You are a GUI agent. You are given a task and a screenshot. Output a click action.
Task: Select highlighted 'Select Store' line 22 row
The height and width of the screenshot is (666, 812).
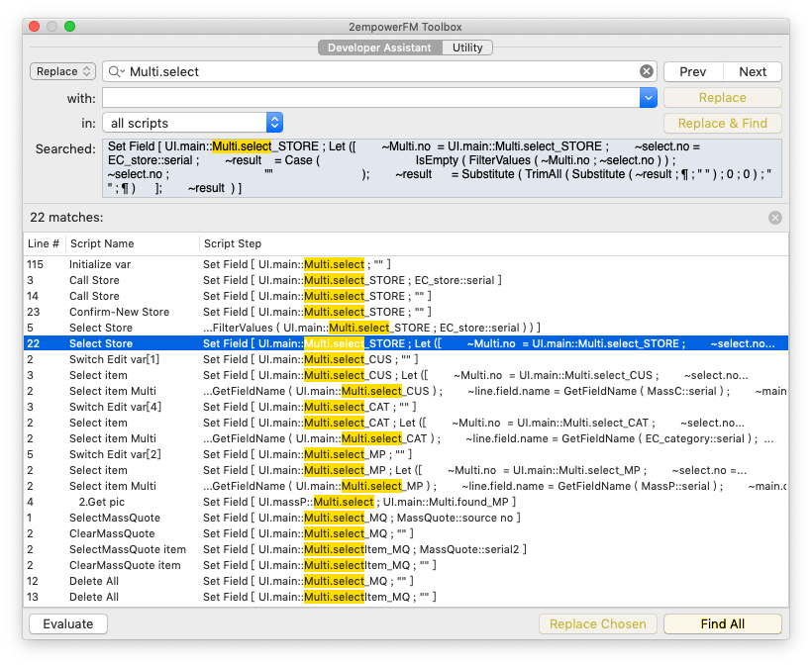406,343
